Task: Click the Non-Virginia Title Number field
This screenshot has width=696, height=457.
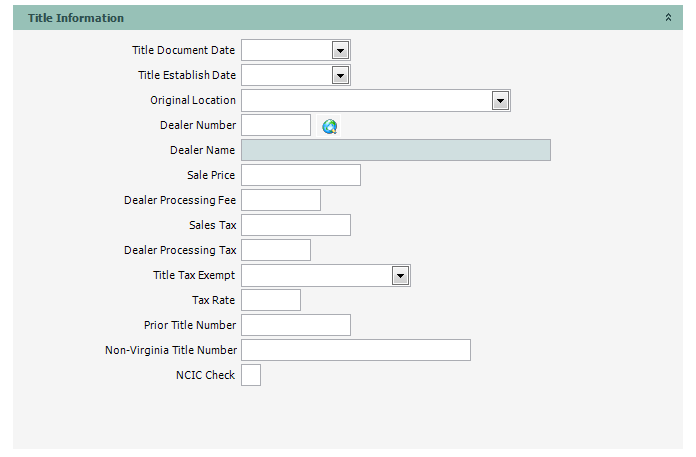Action: tap(355, 350)
